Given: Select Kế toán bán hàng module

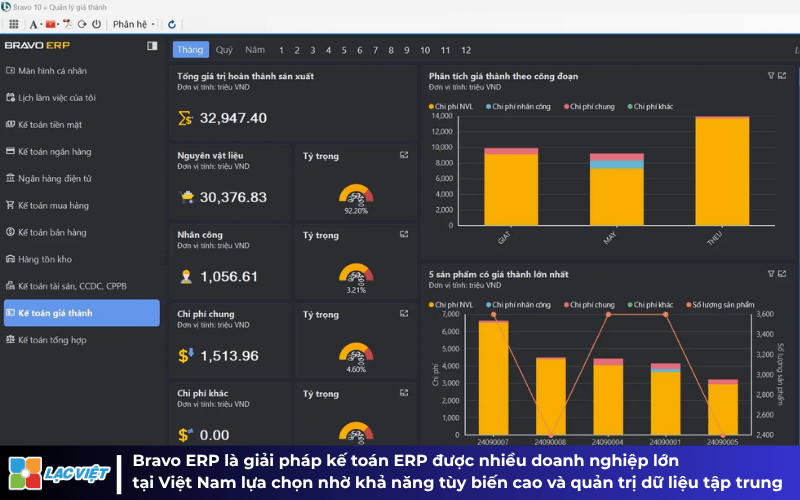Looking at the screenshot, I should 46,232.
